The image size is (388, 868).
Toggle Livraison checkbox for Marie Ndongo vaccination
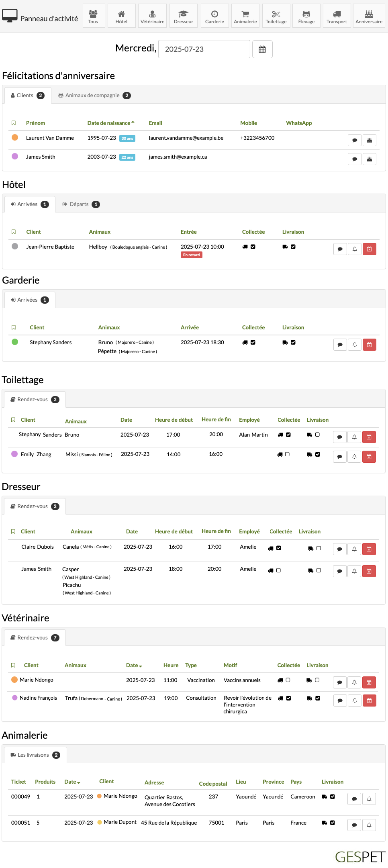coord(317,680)
